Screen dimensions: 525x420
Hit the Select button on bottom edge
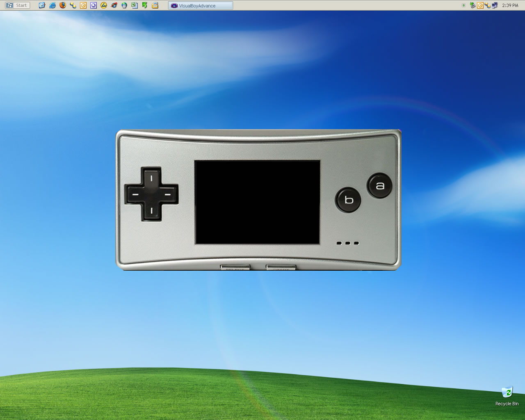235,267
